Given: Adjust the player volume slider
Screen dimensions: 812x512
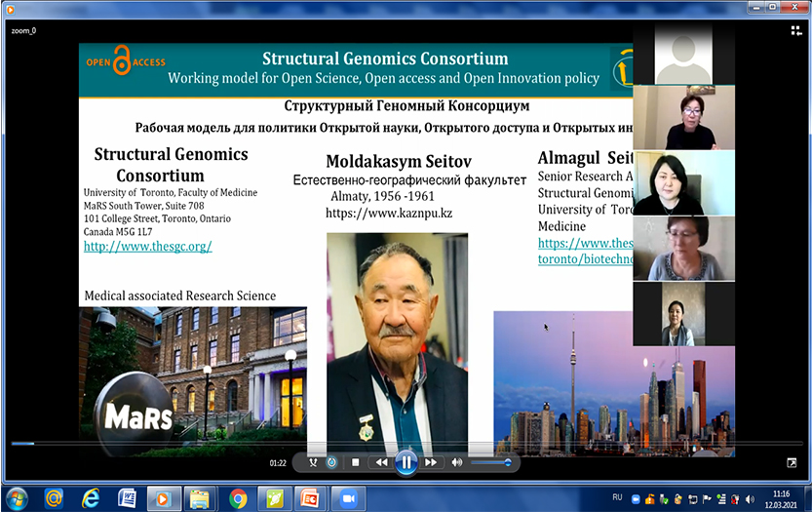Looking at the screenshot, I should click(x=491, y=463).
